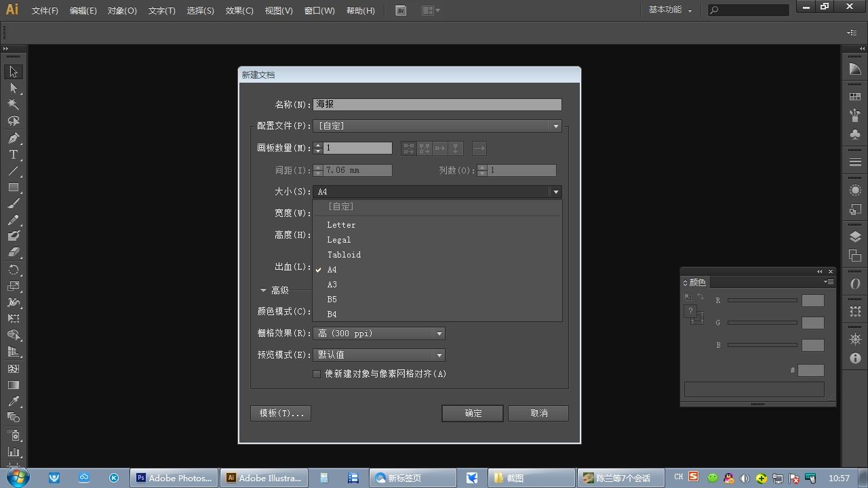Select the Blend tool
Screen dimensions: 868x488
pyautogui.click(x=14, y=418)
